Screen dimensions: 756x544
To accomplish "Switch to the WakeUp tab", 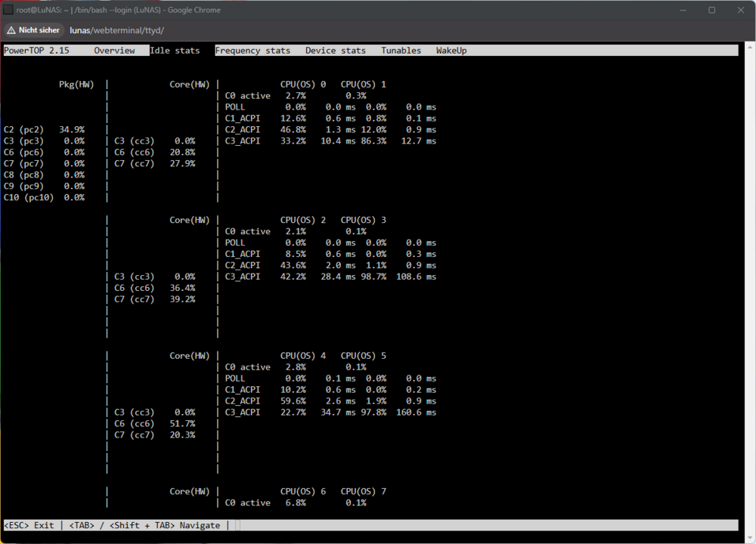I will point(451,51).
